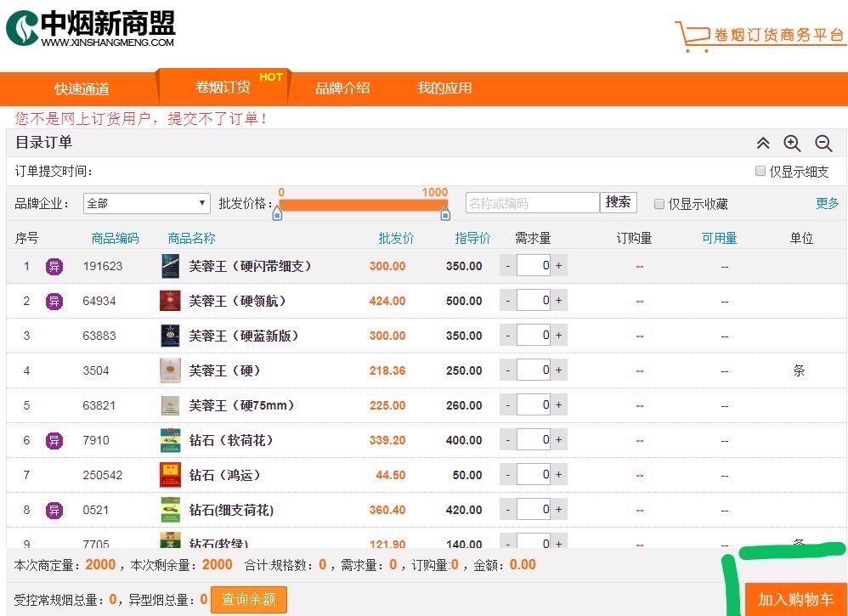This screenshot has width=848, height=616.
Task: Increase quantity for 钻石（鸿运）
Action: pyautogui.click(x=558, y=474)
